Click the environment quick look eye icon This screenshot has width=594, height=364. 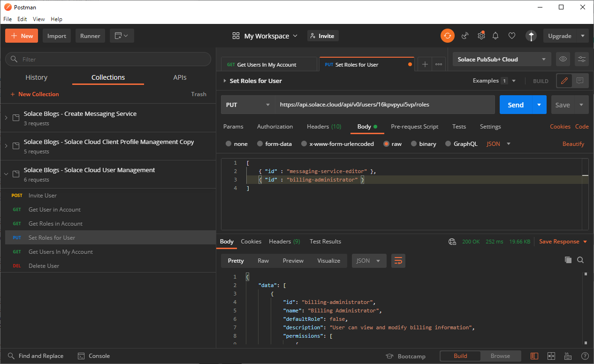pos(563,59)
